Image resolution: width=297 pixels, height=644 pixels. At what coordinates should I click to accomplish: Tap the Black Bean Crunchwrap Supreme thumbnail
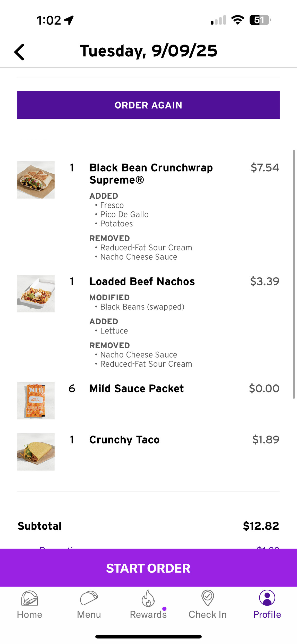[36, 180]
